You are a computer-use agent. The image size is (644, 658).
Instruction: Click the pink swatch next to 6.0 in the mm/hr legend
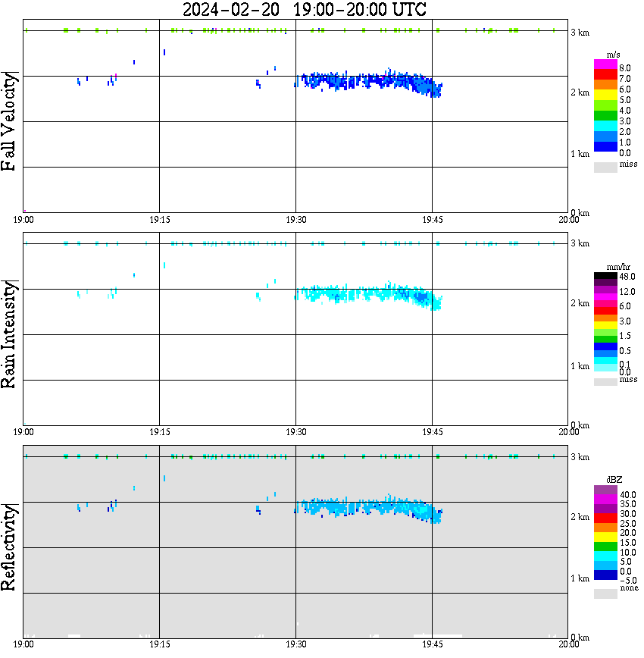coord(605,303)
